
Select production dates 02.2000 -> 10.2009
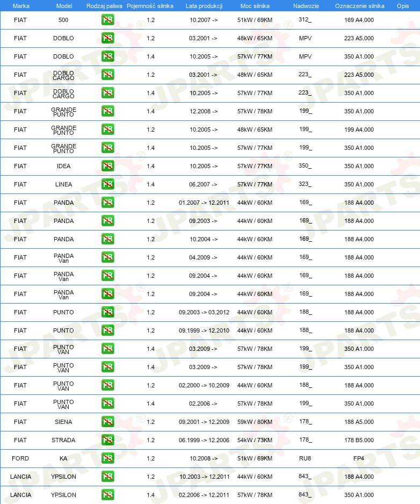coord(204,385)
